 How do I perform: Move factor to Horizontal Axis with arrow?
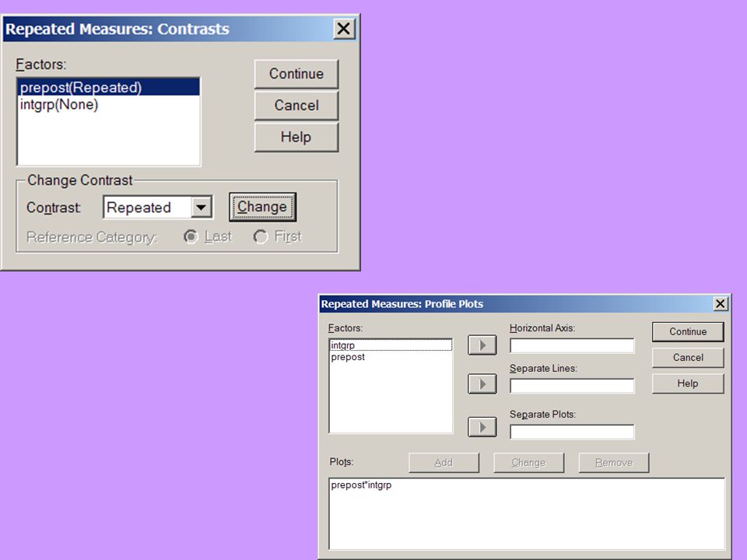[x=482, y=345]
